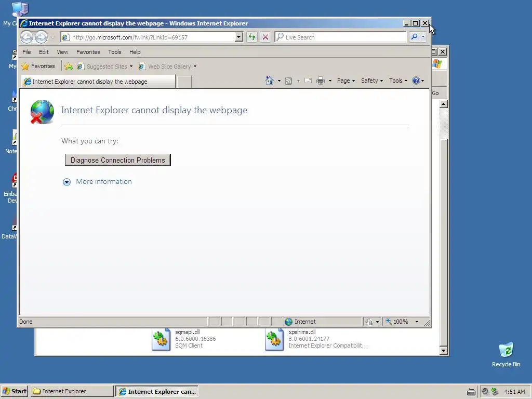Open the Page command menu
532x399 pixels.
[x=345, y=81]
